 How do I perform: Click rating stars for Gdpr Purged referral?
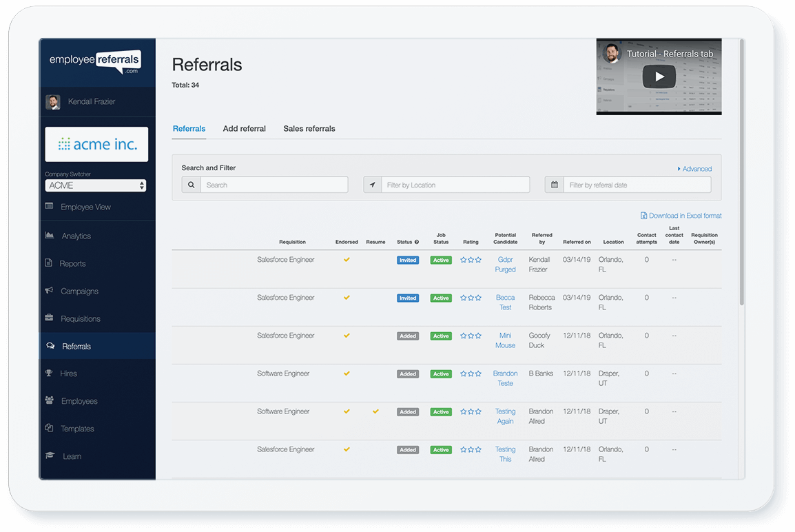[471, 260]
